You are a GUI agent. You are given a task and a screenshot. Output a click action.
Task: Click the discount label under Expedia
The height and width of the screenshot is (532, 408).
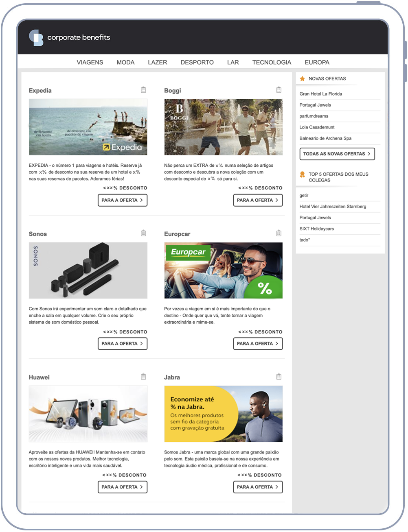125,188
